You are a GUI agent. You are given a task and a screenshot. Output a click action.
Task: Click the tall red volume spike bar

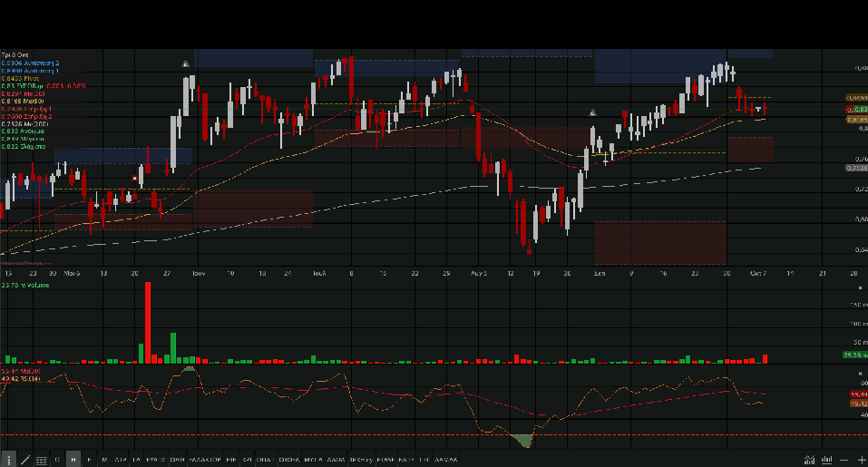(x=148, y=323)
